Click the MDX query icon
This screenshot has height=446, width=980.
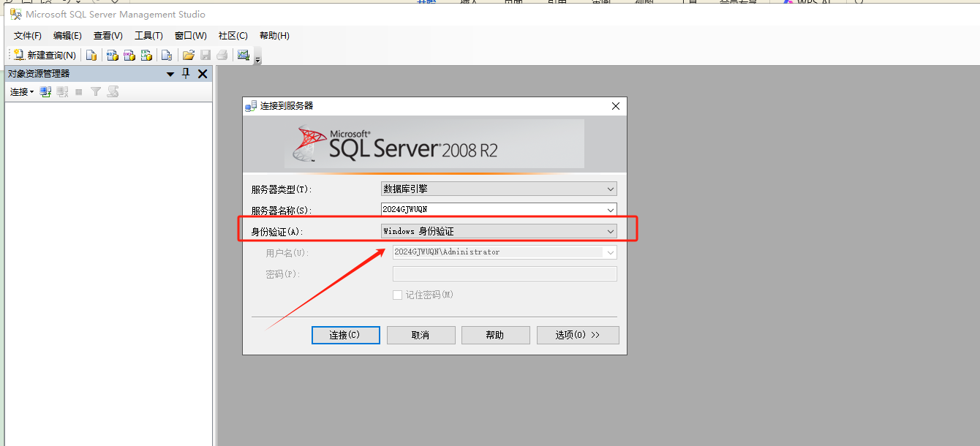[112, 55]
